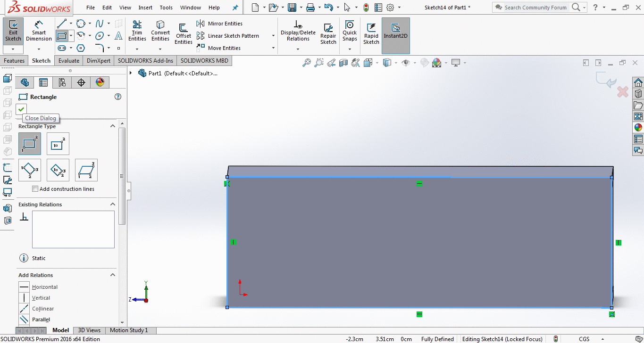Open the 3D Views tab
The width and height of the screenshot is (644, 343).
(89, 330)
